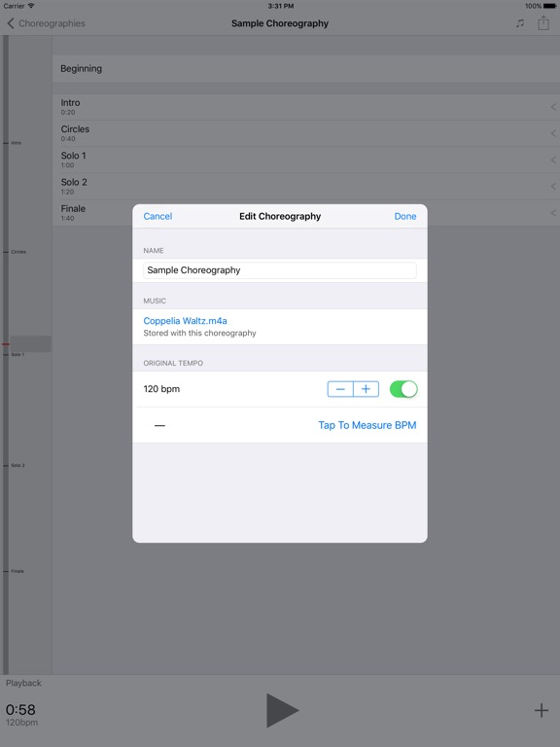Expand the Finale row chevron
The height and width of the screenshot is (747, 560).
pyautogui.click(x=553, y=213)
